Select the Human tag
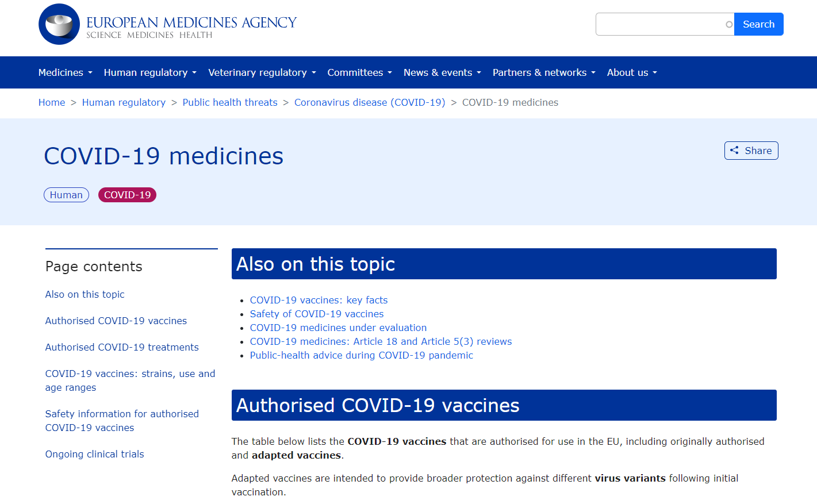The width and height of the screenshot is (817, 504). 66,195
